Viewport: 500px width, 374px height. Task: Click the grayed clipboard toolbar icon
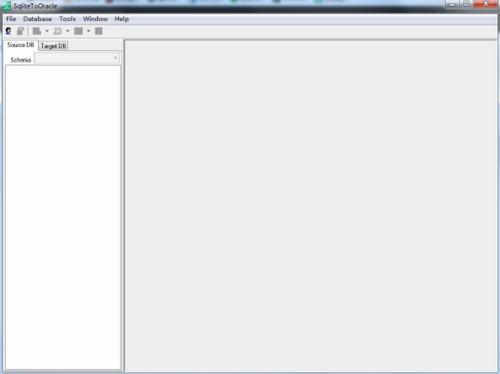21,31
